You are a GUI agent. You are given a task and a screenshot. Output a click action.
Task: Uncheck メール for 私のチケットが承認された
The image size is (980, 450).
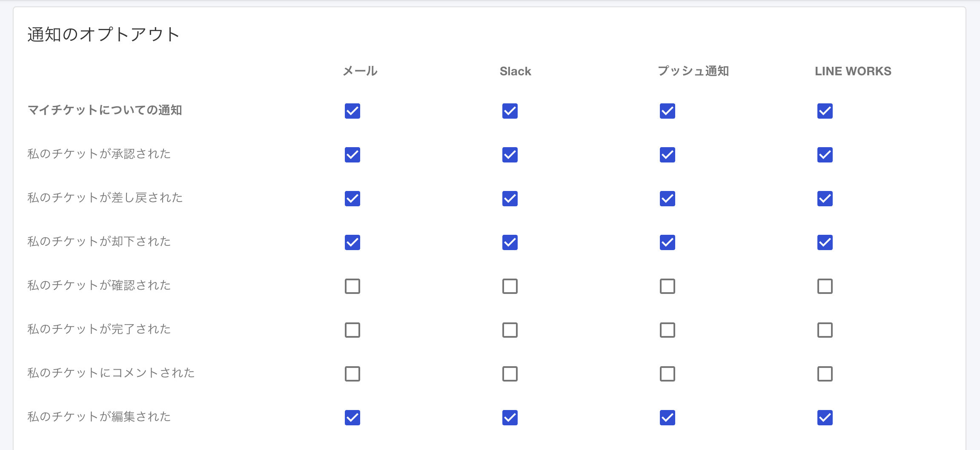pyautogui.click(x=352, y=155)
